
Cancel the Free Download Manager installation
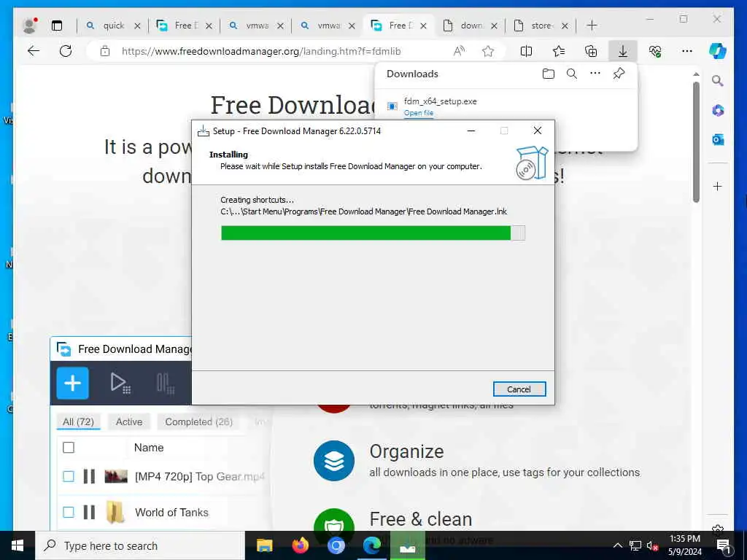click(519, 389)
